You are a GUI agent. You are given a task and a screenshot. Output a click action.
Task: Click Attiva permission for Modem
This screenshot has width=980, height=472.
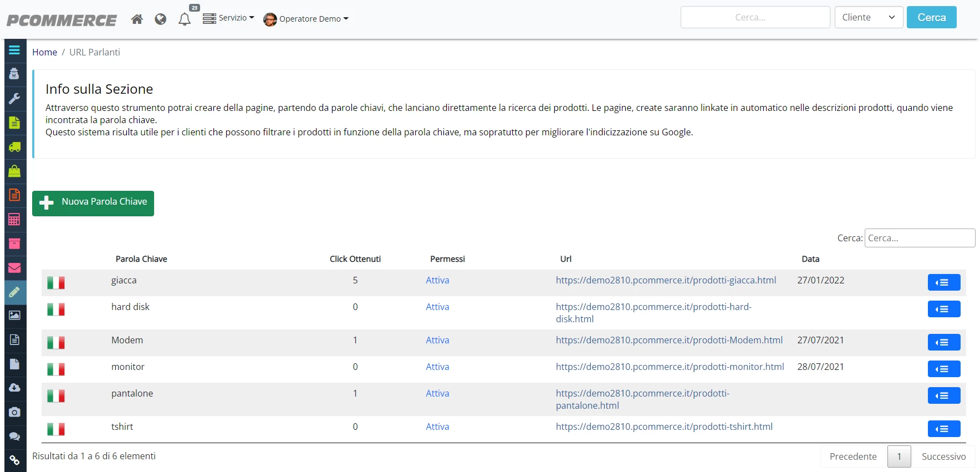pos(437,340)
